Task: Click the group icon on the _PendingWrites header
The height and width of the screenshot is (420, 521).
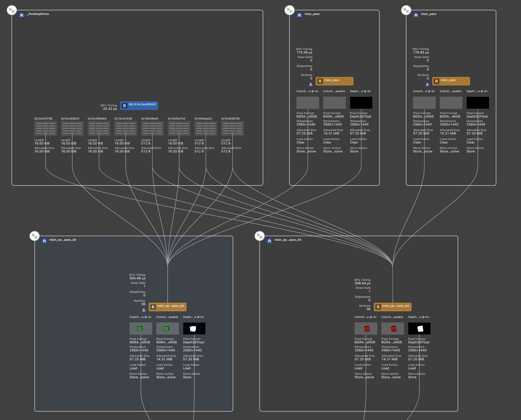Action: pos(22,15)
